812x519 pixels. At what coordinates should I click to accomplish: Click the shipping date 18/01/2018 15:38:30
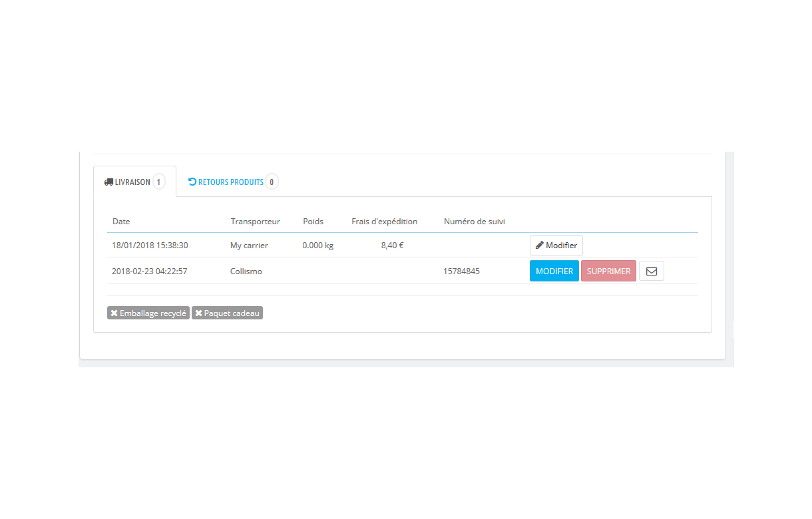(x=150, y=245)
